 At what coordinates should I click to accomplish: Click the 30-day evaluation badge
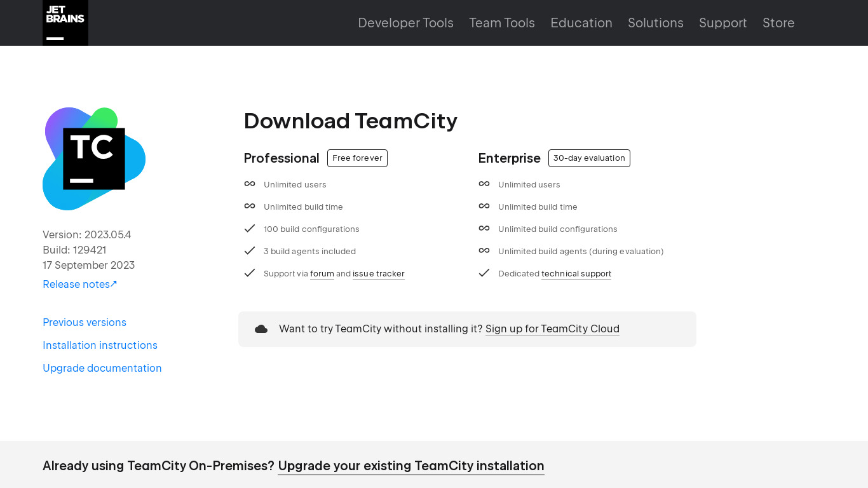[x=589, y=158]
